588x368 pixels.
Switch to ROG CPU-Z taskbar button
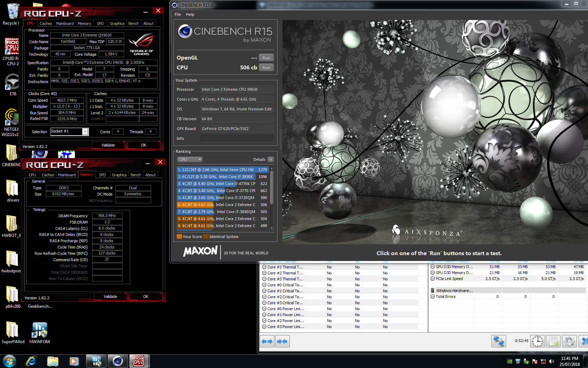coord(139,361)
